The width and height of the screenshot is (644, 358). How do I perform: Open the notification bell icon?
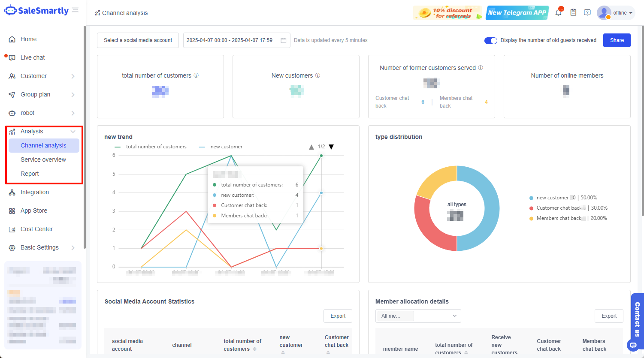pos(558,13)
